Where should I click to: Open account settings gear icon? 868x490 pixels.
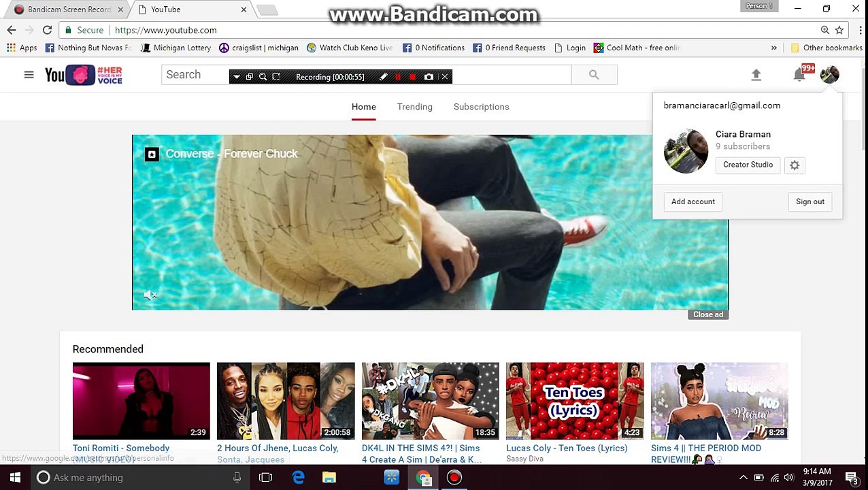(x=795, y=165)
